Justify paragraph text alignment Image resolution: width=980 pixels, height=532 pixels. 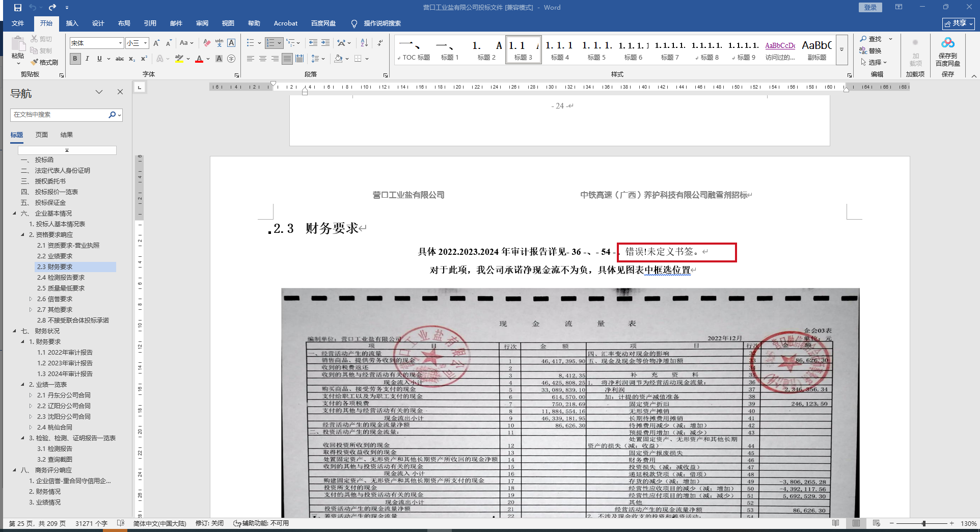tap(287, 59)
